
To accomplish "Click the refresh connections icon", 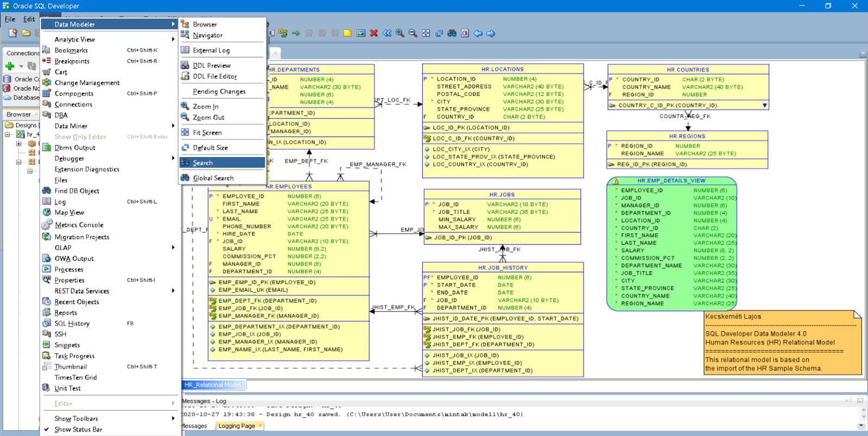I will coord(32,66).
